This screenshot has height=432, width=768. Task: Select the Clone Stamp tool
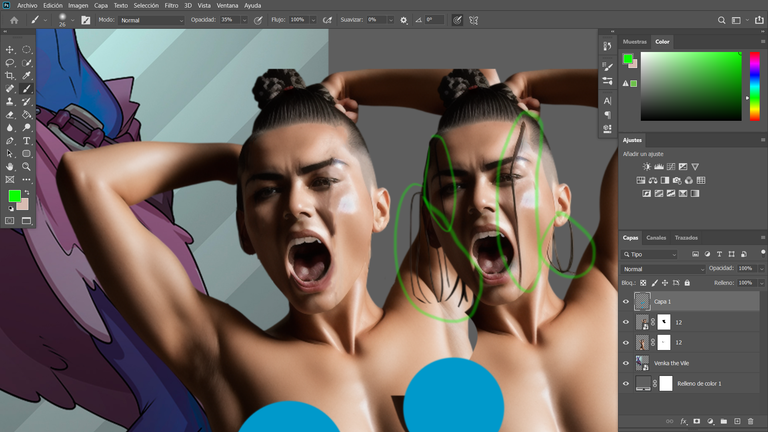pyautogui.click(x=9, y=101)
